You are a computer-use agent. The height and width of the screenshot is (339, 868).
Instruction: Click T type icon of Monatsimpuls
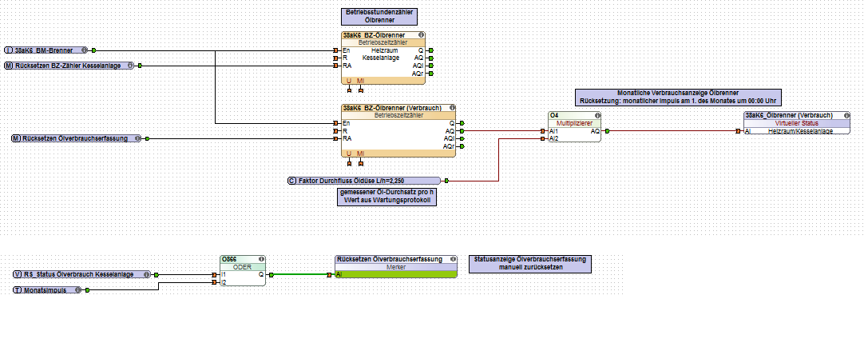pos(18,289)
